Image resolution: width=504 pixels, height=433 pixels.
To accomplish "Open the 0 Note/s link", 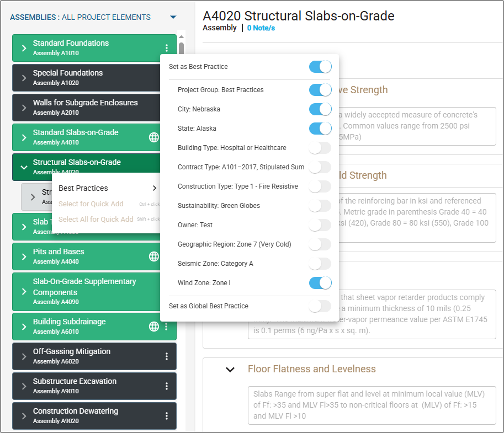I will pos(261,28).
